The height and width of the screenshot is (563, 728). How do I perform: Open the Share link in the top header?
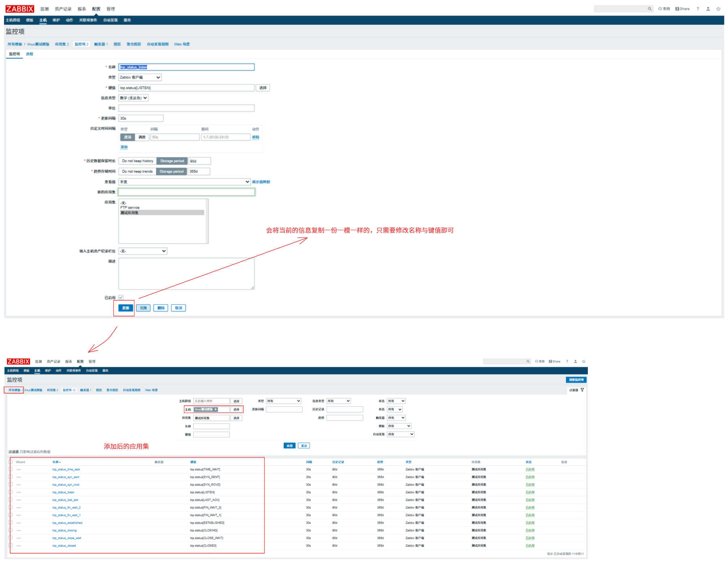click(683, 9)
